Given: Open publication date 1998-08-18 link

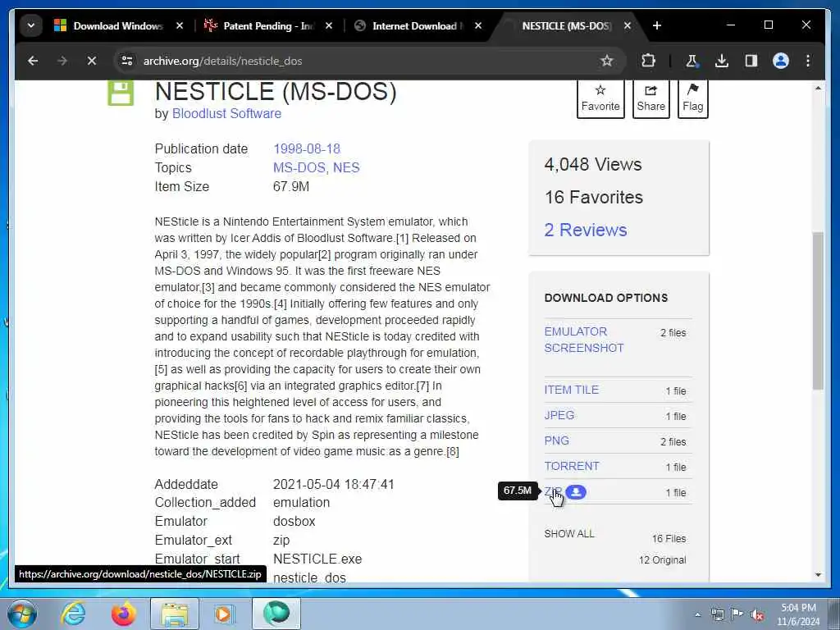Looking at the screenshot, I should click(307, 149).
